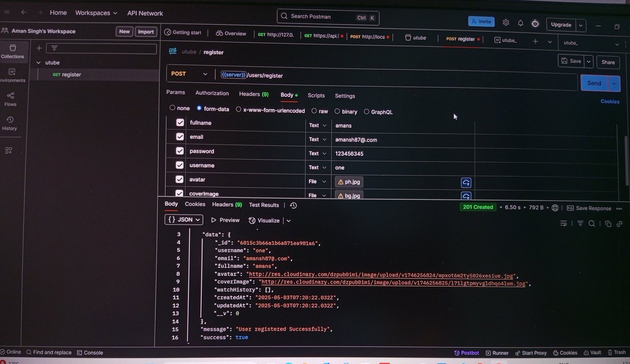This screenshot has height=364, width=630.
Task: Select x-www-form-urlencoded body type
Action: click(238, 110)
